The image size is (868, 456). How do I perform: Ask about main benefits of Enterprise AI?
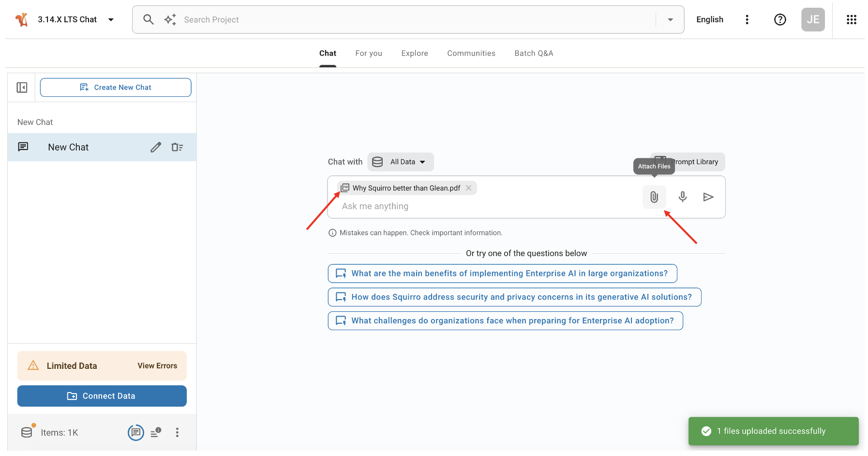[x=502, y=274]
